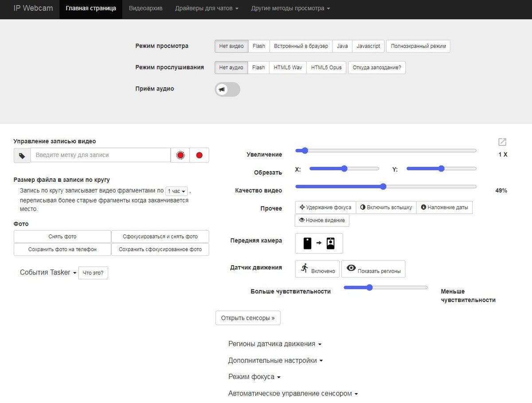Open the Видеоархив tab
This screenshot has width=532, height=403.
pos(145,8)
